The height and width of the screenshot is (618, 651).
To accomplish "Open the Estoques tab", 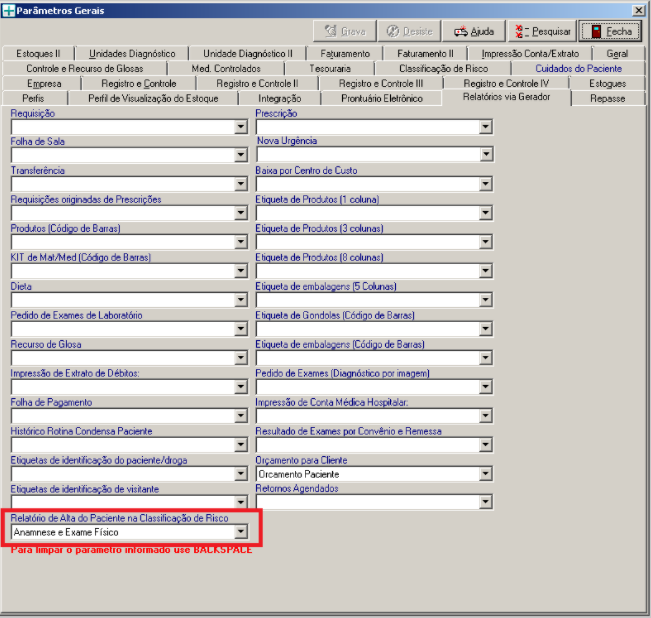I will (607, 83).
